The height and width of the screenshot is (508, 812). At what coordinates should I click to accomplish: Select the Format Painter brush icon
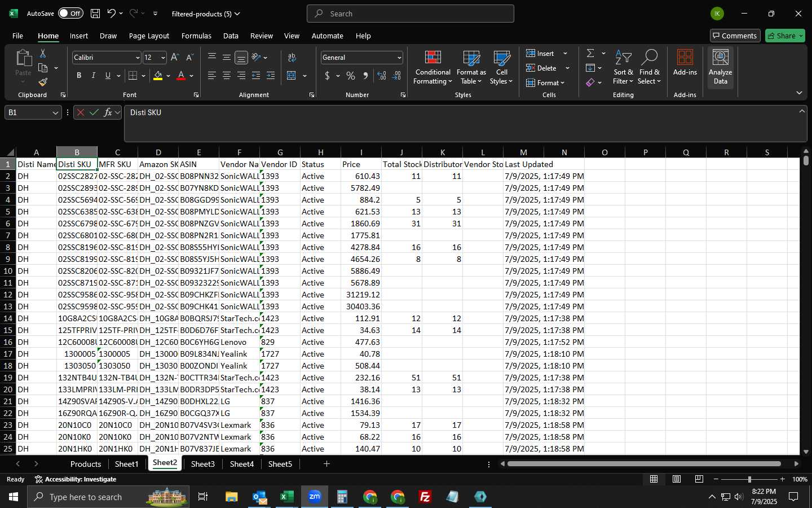click(43, 82)
